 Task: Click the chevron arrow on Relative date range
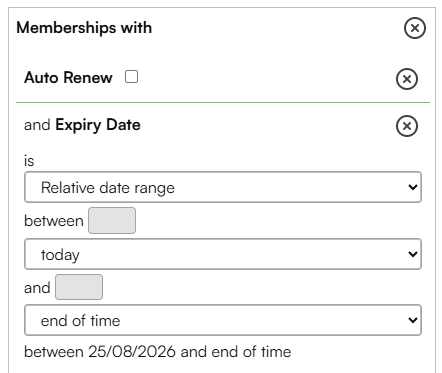[x=413, y=187]
